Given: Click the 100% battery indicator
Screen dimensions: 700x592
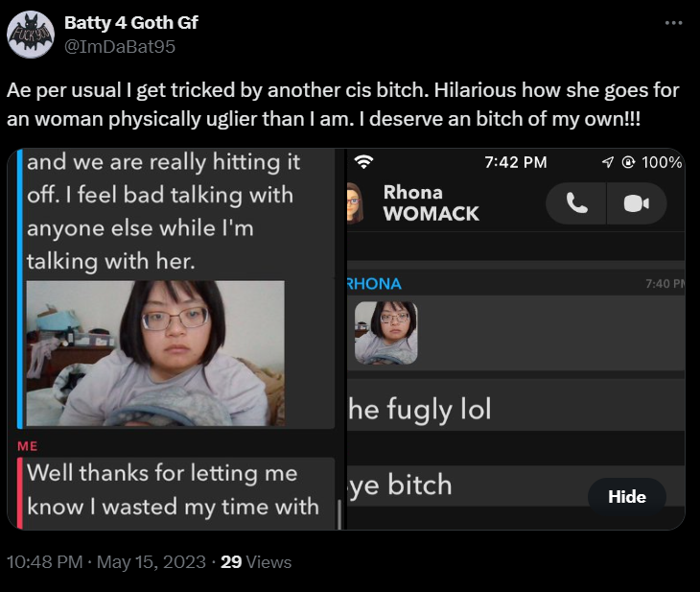Looking at the screenshot, I should click(x=662, y=162).
